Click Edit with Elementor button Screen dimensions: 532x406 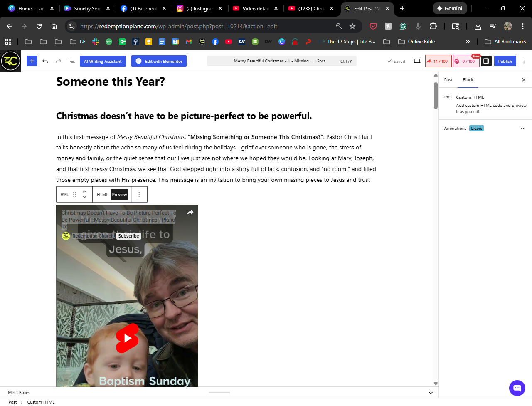pos(159,61)
